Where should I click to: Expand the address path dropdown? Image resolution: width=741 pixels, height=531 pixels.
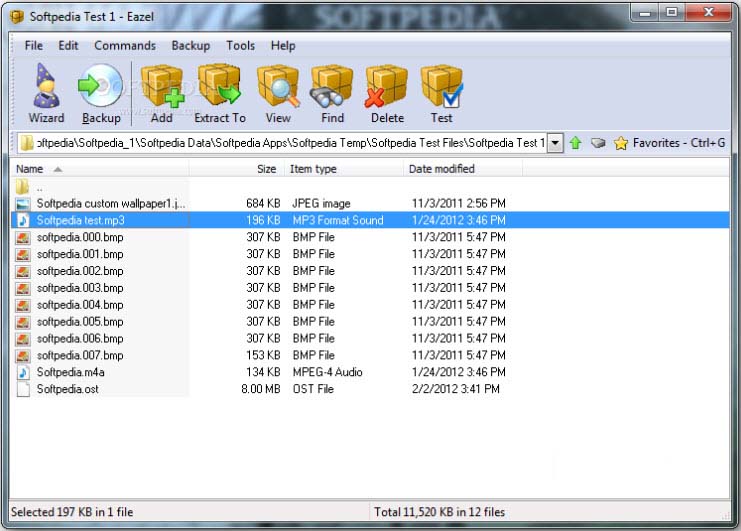point(556,143)
